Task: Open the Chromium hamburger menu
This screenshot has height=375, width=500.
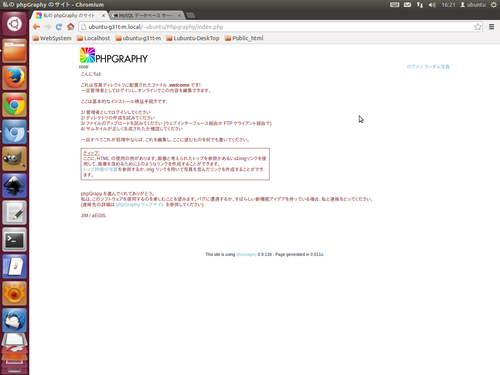Action: coord(491,27)
